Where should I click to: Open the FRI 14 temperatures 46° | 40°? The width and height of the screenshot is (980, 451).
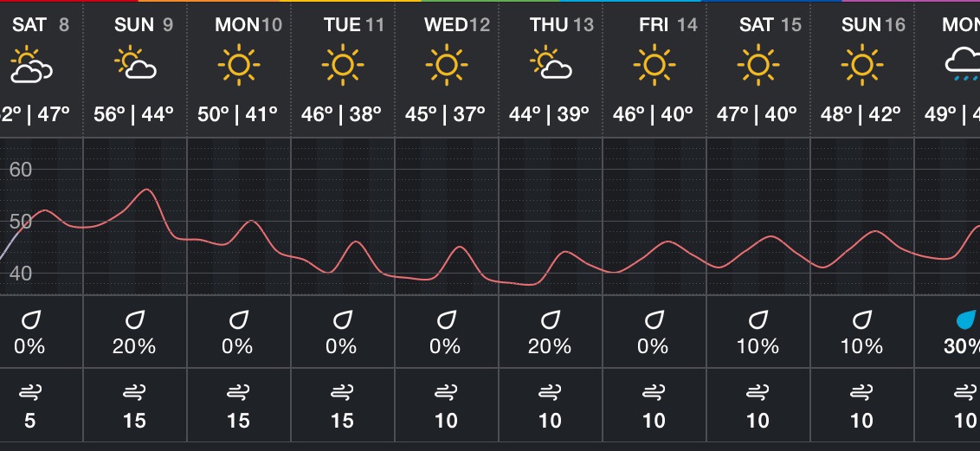(653, 115)
